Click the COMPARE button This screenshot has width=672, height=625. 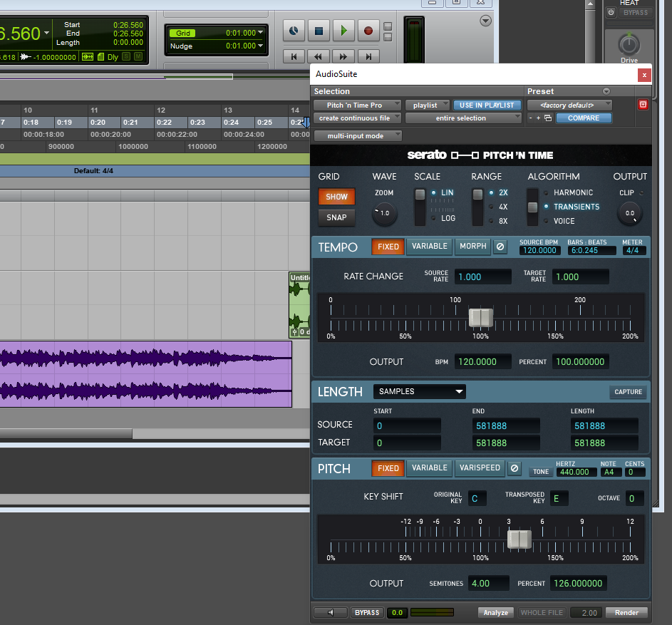click(x=584, y=118)
